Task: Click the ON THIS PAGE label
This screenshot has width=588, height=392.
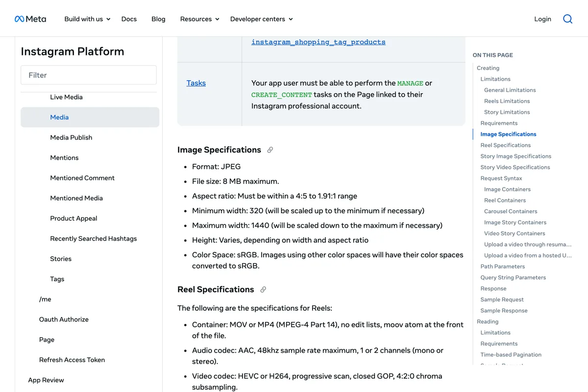Action: coord(493,55)
